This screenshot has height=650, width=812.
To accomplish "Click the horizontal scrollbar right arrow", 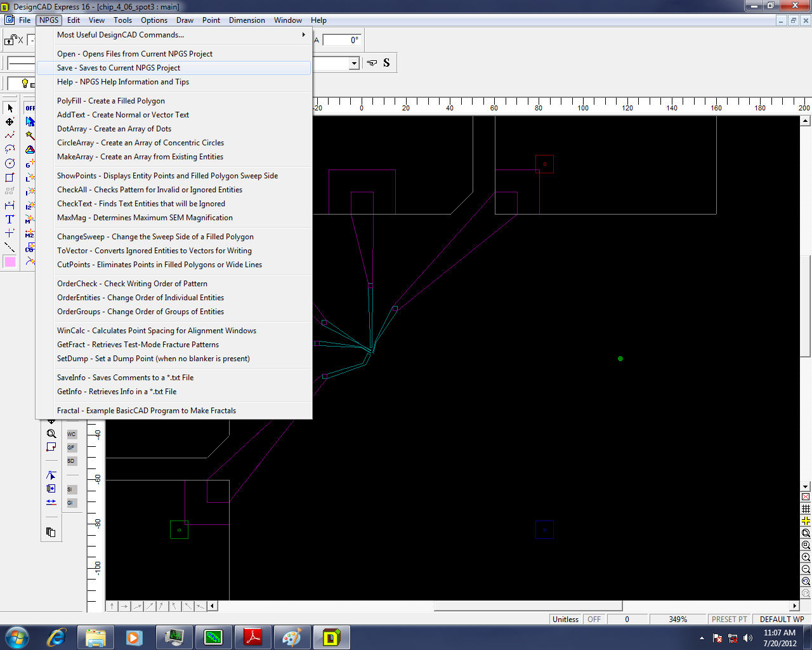I will click(x=794, y=606).
